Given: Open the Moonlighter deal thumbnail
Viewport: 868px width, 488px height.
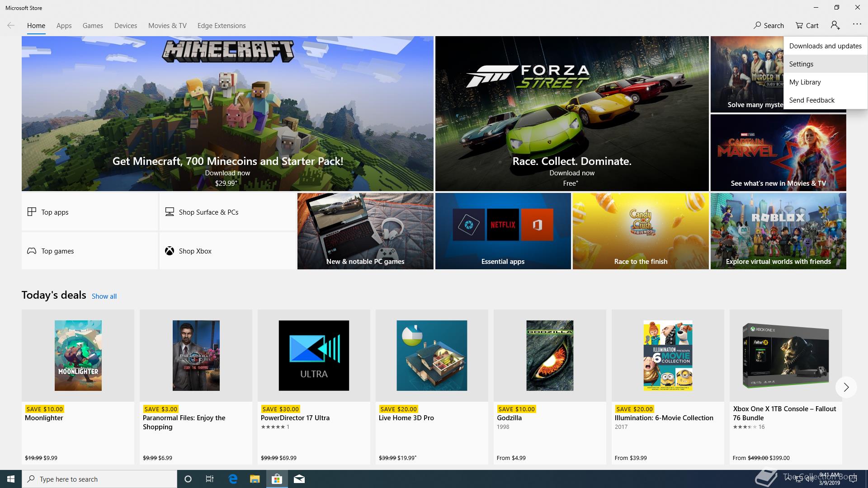Looking at the screenshot, I should [78, 356].
